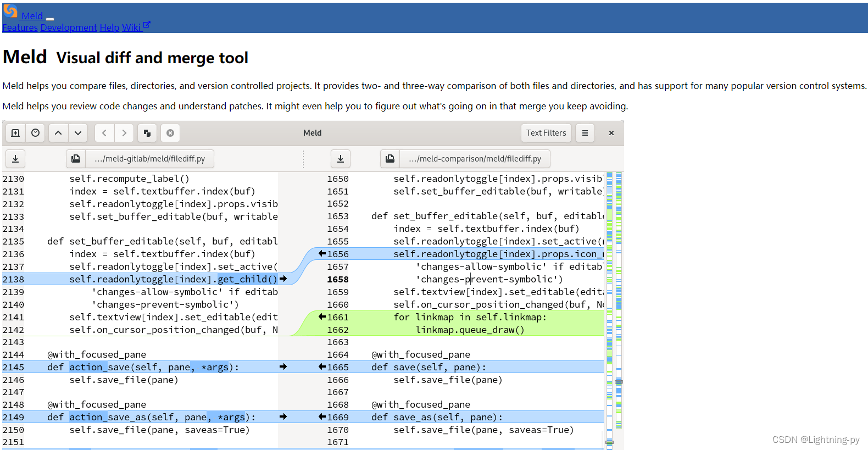Image resolution: width=868 pixels, height=450 pixels.
Task: Click the external link icon beside Wiki
Action: [147, 25]
